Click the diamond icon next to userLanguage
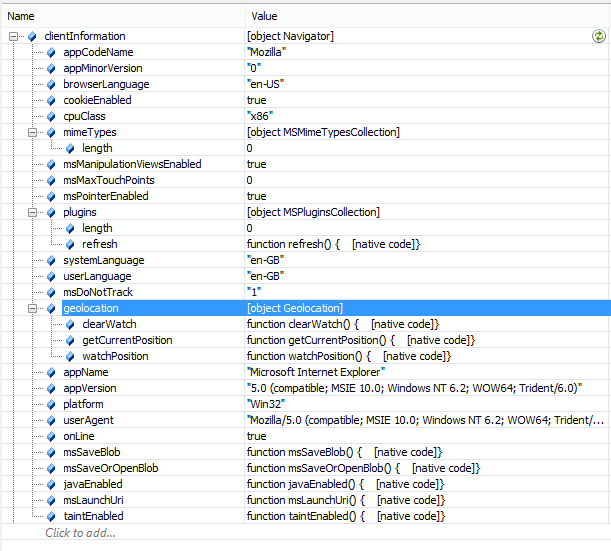 coord(51,276)
